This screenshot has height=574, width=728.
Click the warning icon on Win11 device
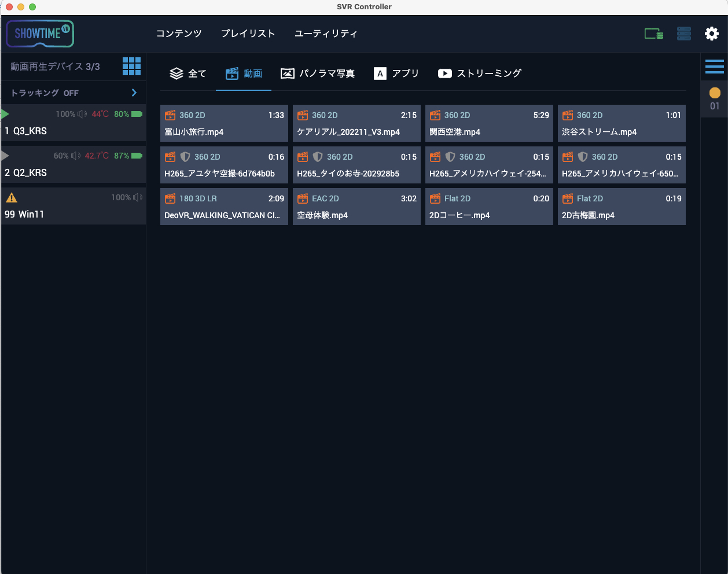click(x=12, y=198)
